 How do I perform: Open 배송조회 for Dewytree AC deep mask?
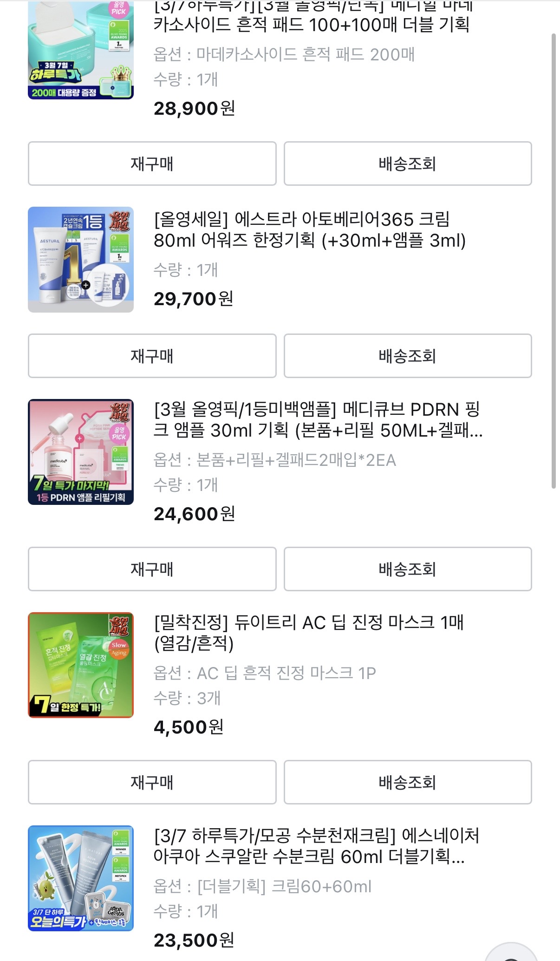(407, 782)
